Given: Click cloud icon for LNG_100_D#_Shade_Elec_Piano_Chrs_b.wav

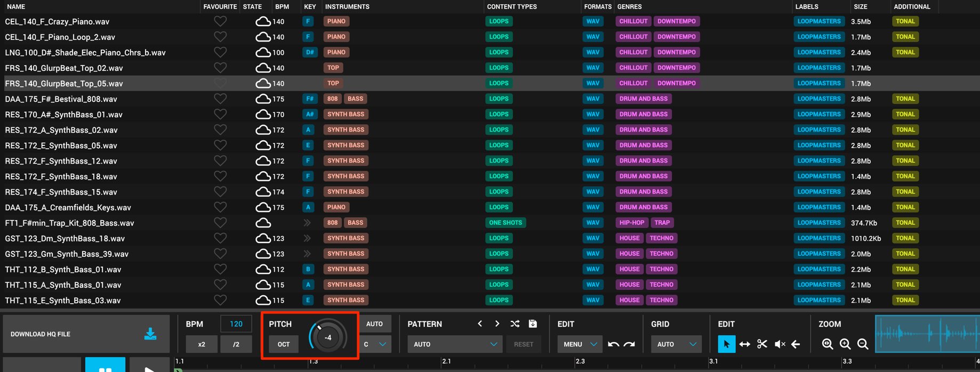Looking at the screenshot, I should coord(263,52).
